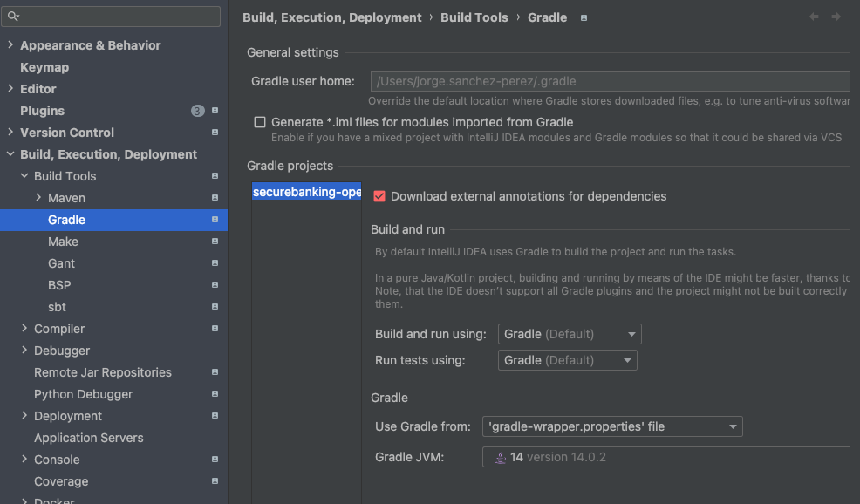
Task: Click the Gradle user home path field
Action: [x=610, y=81]
